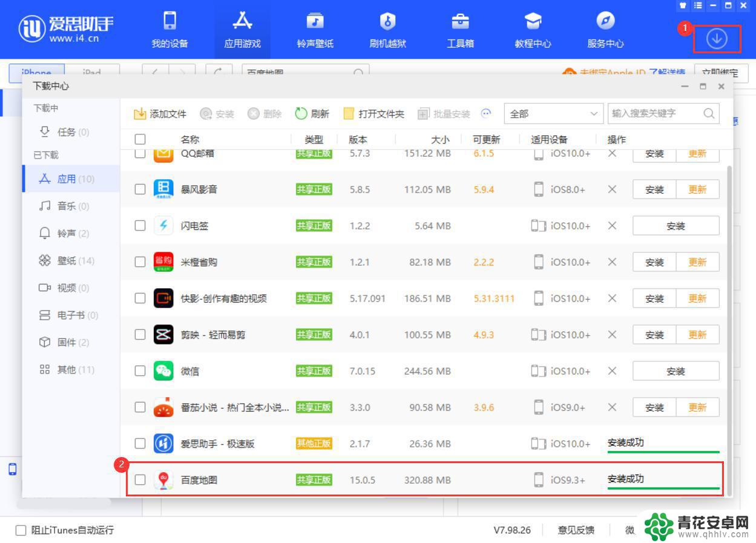Install 微信 with 安装 button
The image size is (756, 543).
676,371
